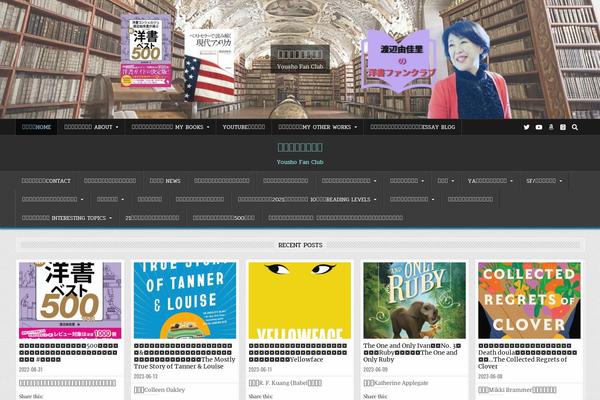Image resolution: width=600 pixels, height=400 pixels.
Task: Expand the YA category dropdown
Action: [490, 181]
